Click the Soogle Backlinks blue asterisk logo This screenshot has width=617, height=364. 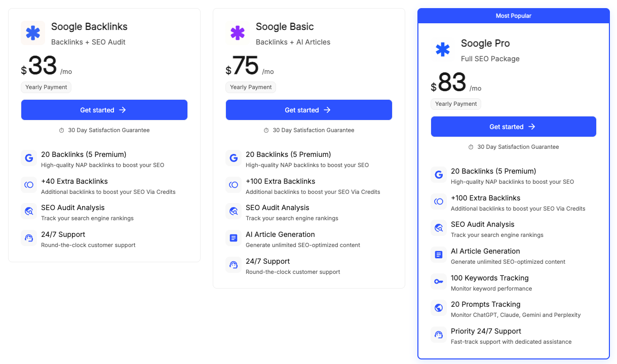point(33,33)
